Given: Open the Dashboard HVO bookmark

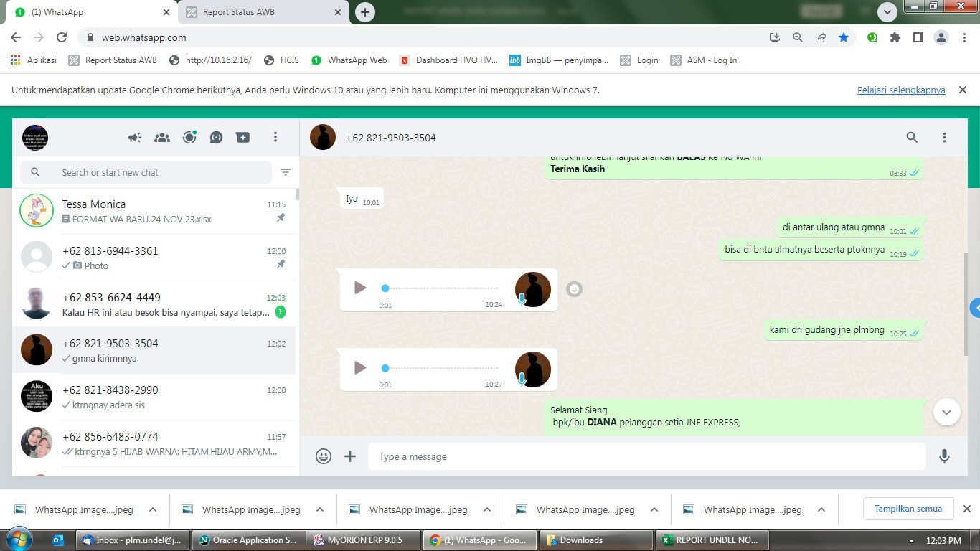Looking at the screenshot, I should point(448,60).
